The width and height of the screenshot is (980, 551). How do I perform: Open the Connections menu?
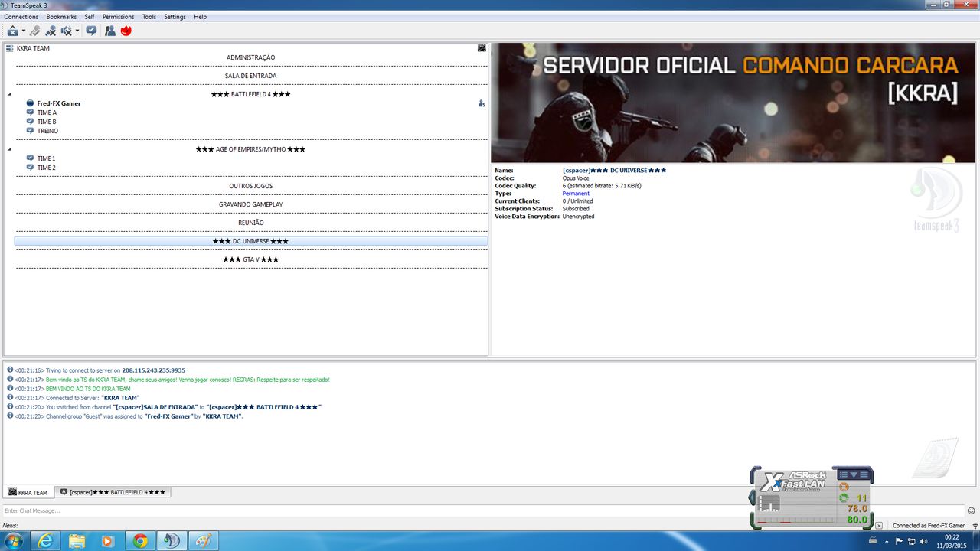click(x=21, y=16)
